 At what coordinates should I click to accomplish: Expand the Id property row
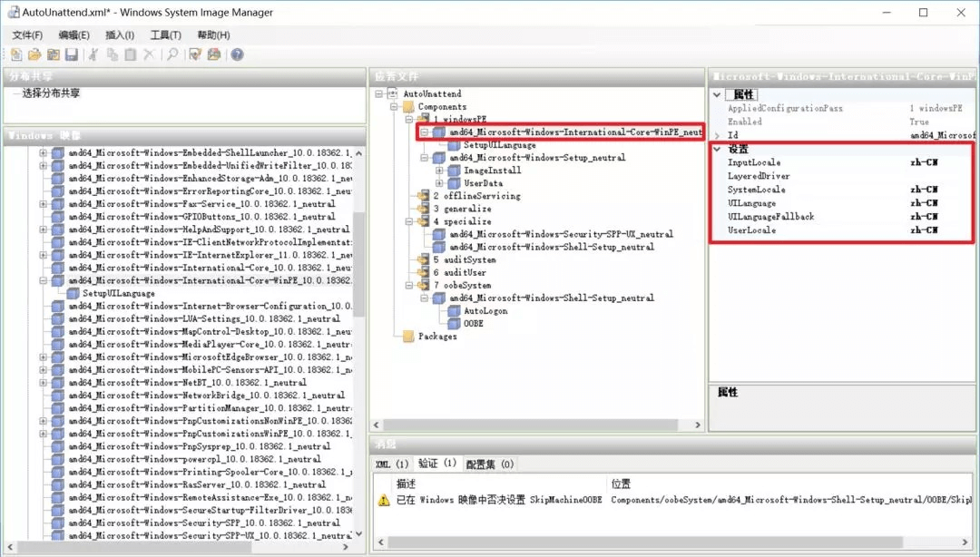pyautogui.click(x=718, y=135)
